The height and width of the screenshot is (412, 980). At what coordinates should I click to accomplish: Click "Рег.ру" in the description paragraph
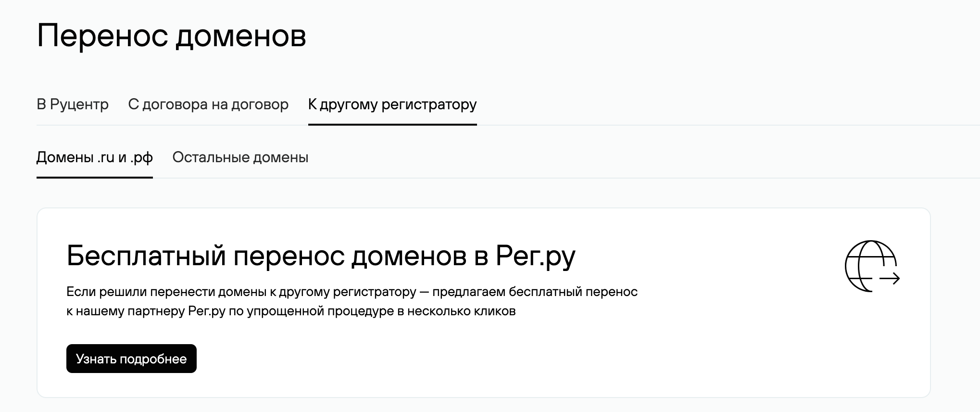coord(207,311)
